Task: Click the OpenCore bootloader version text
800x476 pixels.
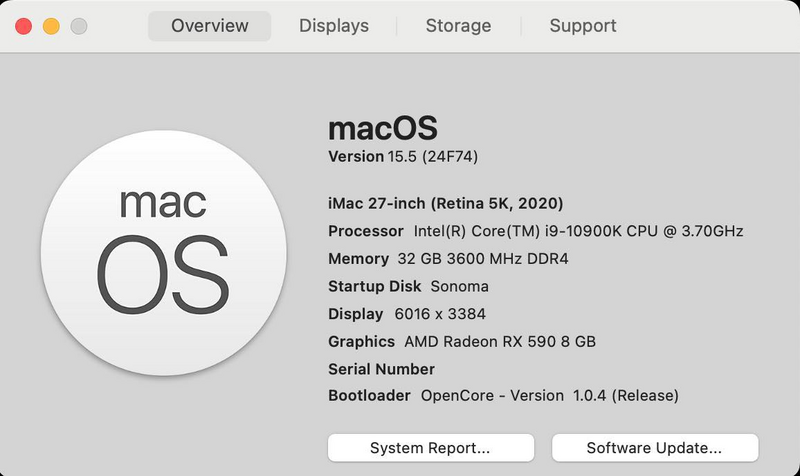Action: (550, 395)
